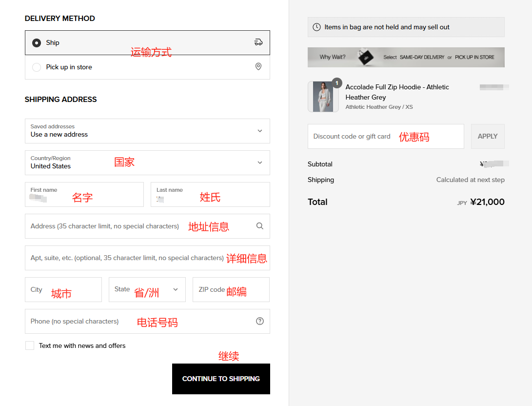Click the Same-Day Delivery promo banner

coord(406,57)
